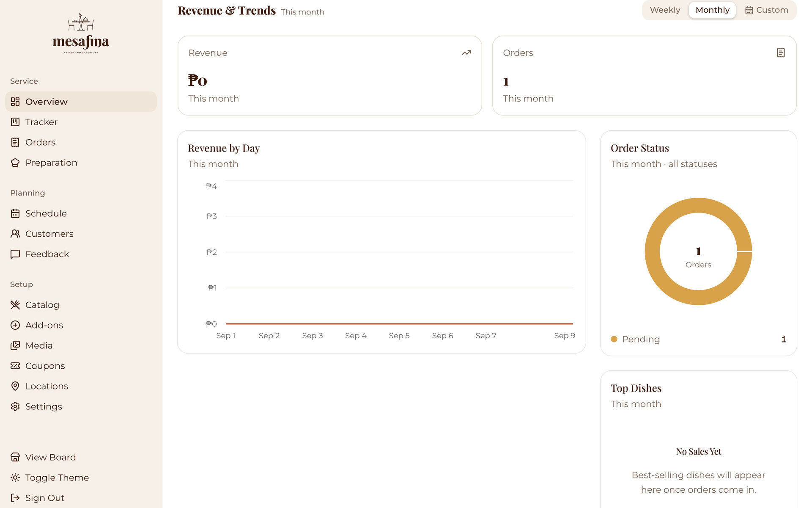Click the donut center 1 Orders label
This screenshot has height=508, width=812.
(698, 257)
